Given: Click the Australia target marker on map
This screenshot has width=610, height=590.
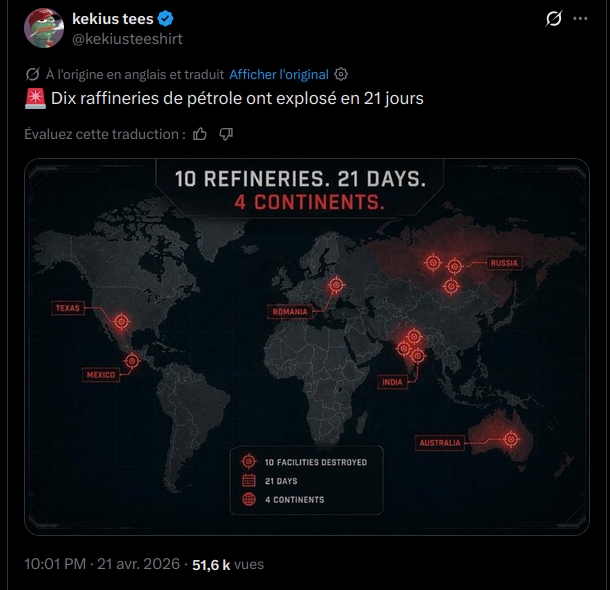Looking at the screenshot, I should (511, 439).
